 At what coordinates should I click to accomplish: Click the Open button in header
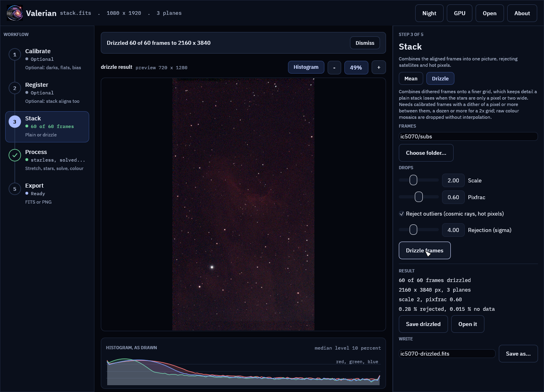490,13
